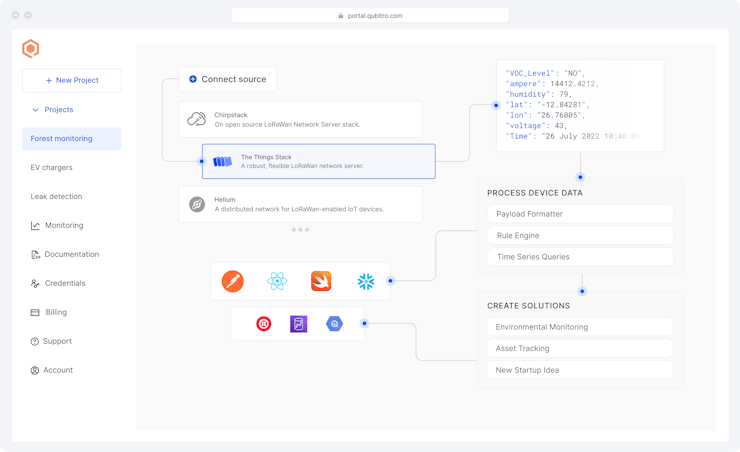Click the Chirpstack cloud icon
This screenshot has height=452, width=740.
click(x=196, y=119)
